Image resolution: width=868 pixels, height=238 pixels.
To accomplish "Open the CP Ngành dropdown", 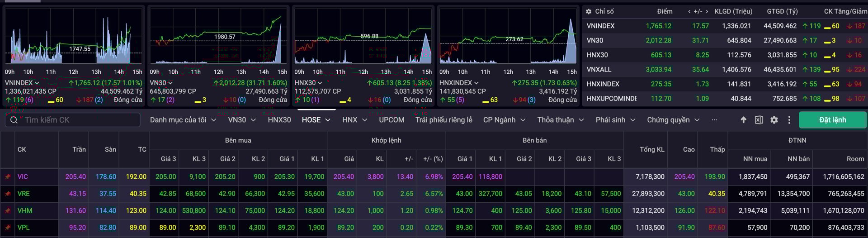I will click(x=523, y=120).
